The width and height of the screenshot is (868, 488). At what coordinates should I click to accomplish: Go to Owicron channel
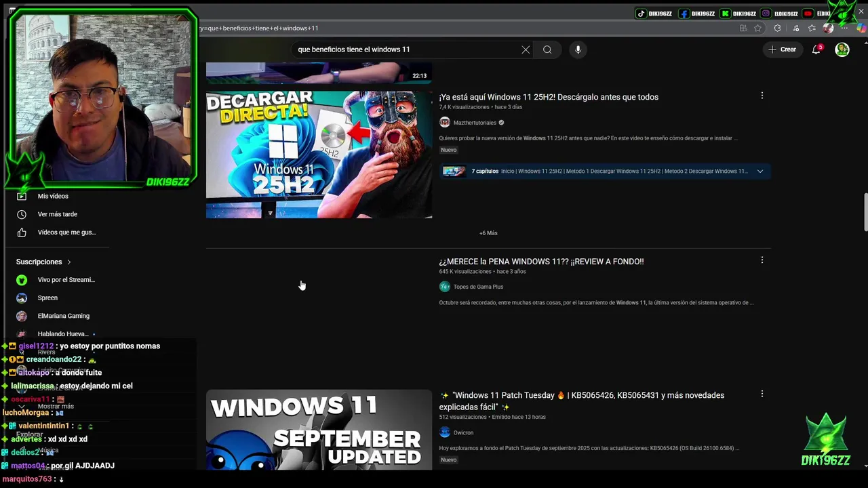point(463,432)
